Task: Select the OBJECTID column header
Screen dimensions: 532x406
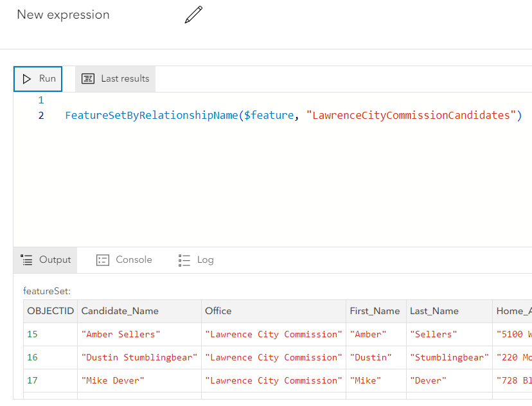Action: click(x=50, y=311)
